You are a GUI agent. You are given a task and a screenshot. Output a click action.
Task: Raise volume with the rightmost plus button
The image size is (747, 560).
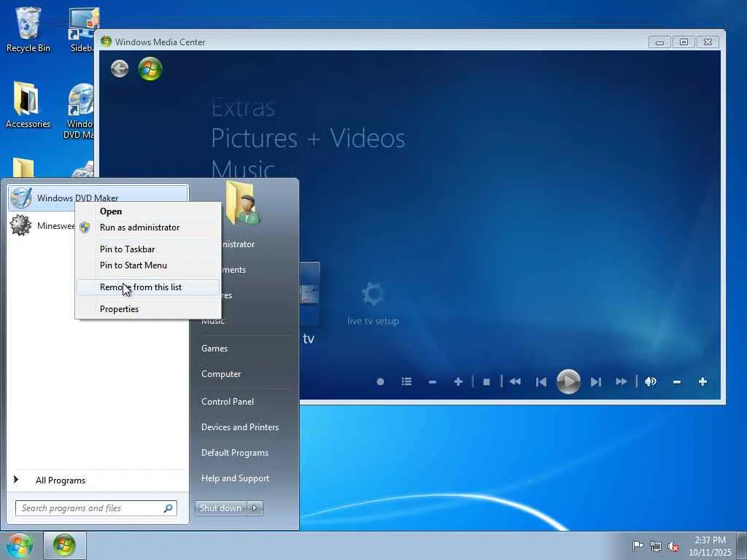[x=703, y=382]
